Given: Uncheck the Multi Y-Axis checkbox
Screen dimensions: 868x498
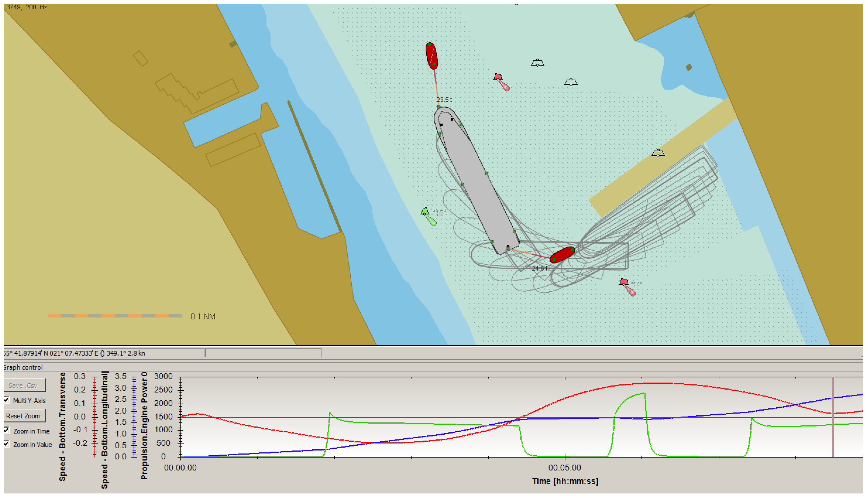Looking at the screenshot, I should (6, 400).
